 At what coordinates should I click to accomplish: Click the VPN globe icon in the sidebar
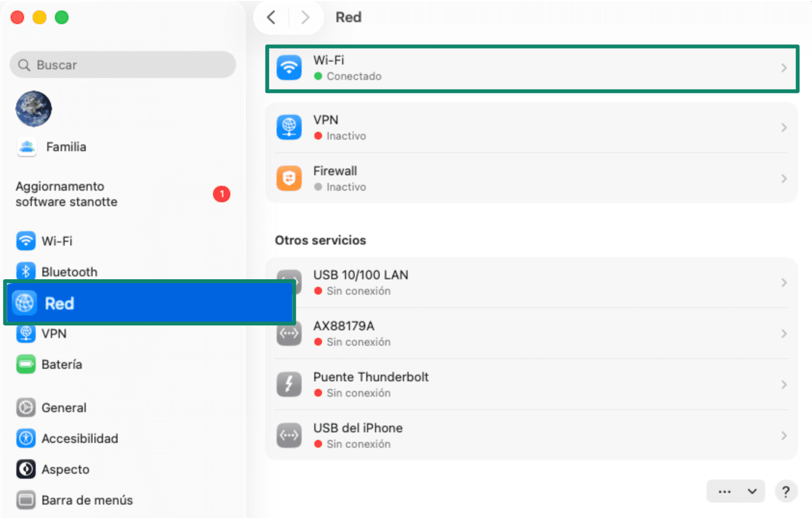pos(26,333)
